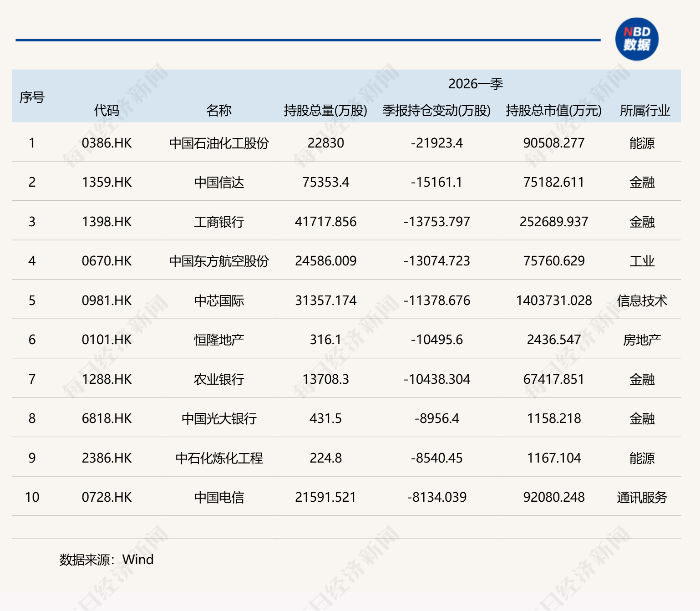Click the value -21923.4 in row 1
Viewport: 700px width, 611px height.
[x=436, y=143]
